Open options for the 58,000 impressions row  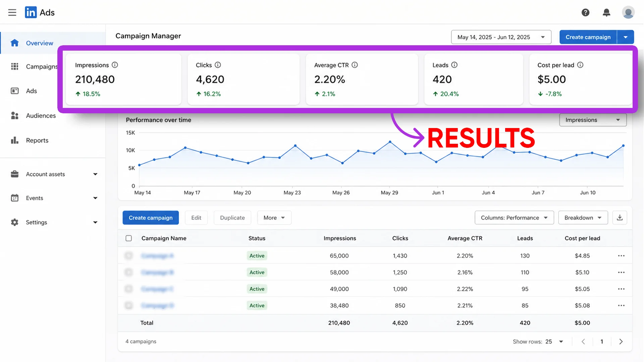(621, 272)
